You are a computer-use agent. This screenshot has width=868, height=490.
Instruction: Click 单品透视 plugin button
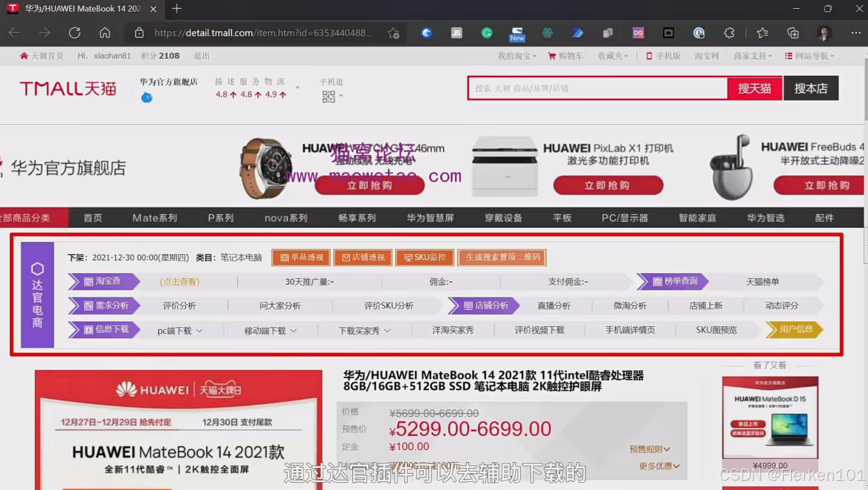301,257
